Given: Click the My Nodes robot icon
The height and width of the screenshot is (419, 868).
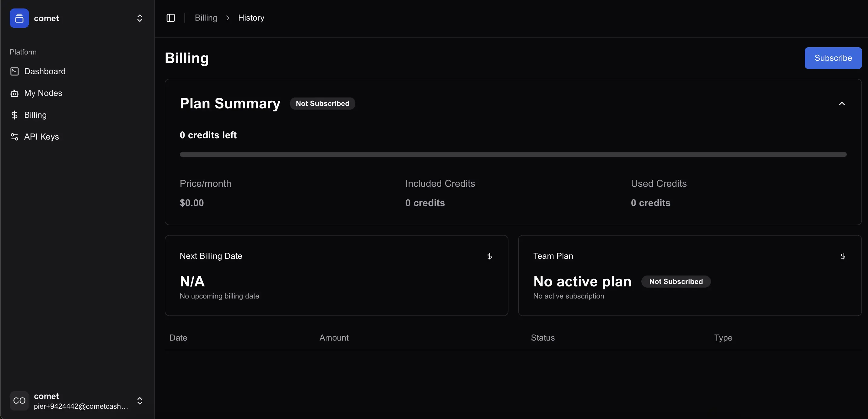Looking at the screenshot, I should point(15,93).
